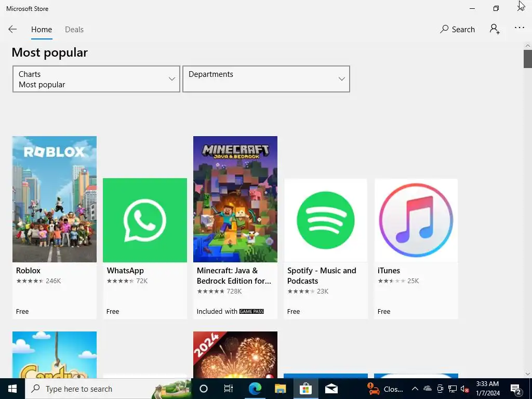Click the 25K rating count for iTunes
Screen dimensions: 532x399
(x=413, y=281)
